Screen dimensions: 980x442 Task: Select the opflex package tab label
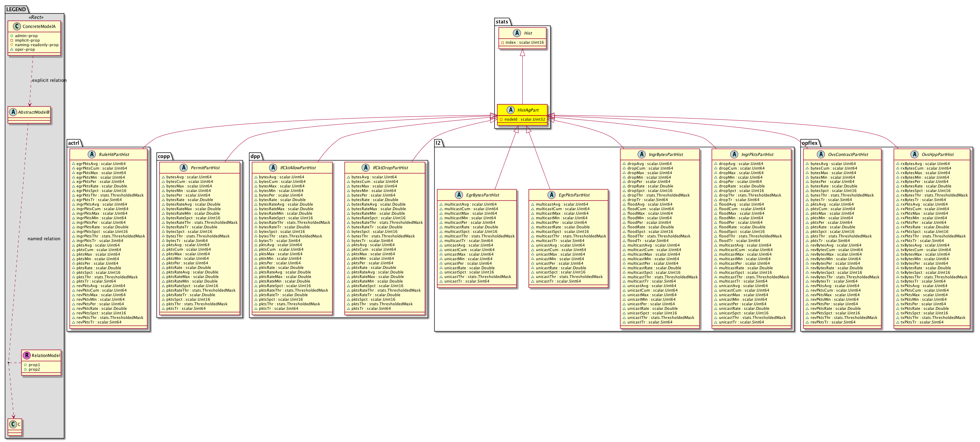tap(809, 143)
